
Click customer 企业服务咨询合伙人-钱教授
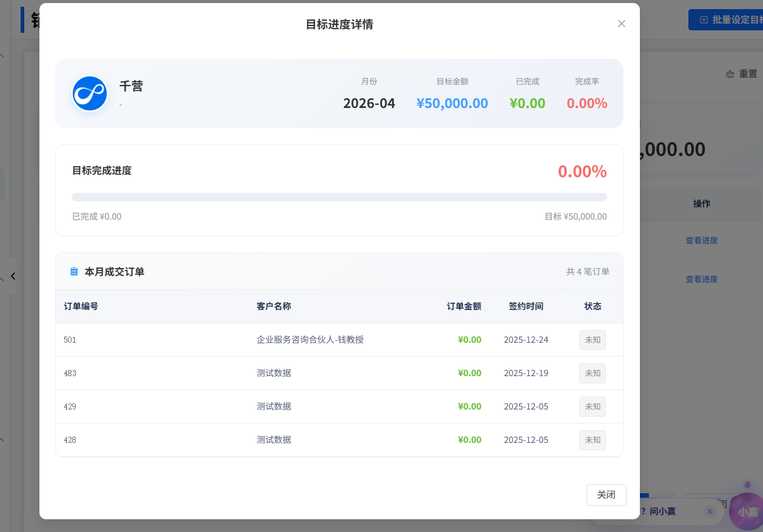310,340
